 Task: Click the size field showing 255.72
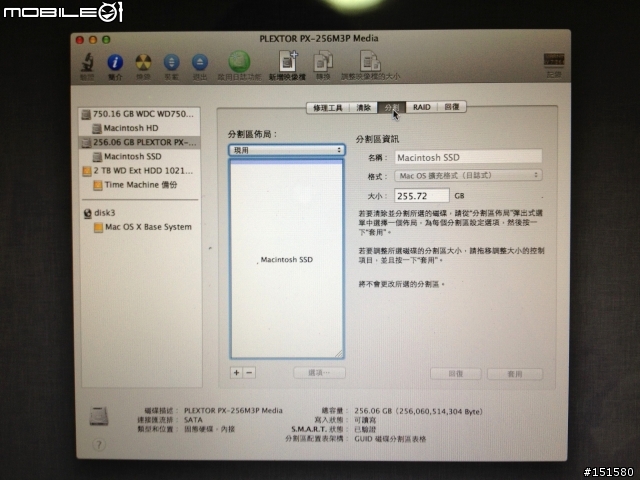[x=422, y=196]
